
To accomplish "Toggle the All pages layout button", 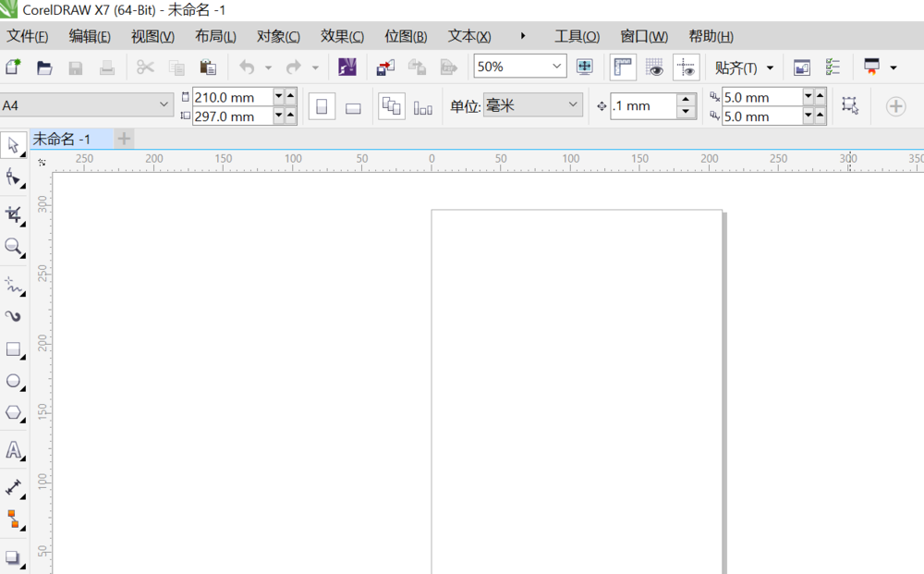I will coord(391,106).
